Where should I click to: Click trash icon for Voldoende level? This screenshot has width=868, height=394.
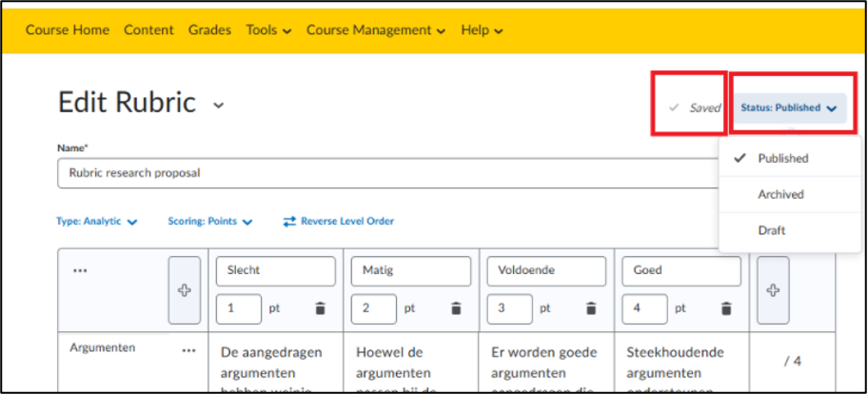[x=591, y=308]
